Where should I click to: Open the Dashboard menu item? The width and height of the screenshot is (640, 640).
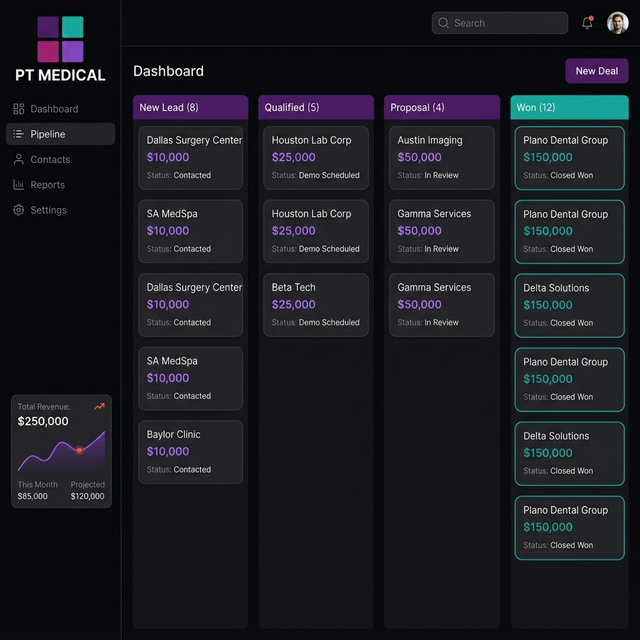click(60, 109)
